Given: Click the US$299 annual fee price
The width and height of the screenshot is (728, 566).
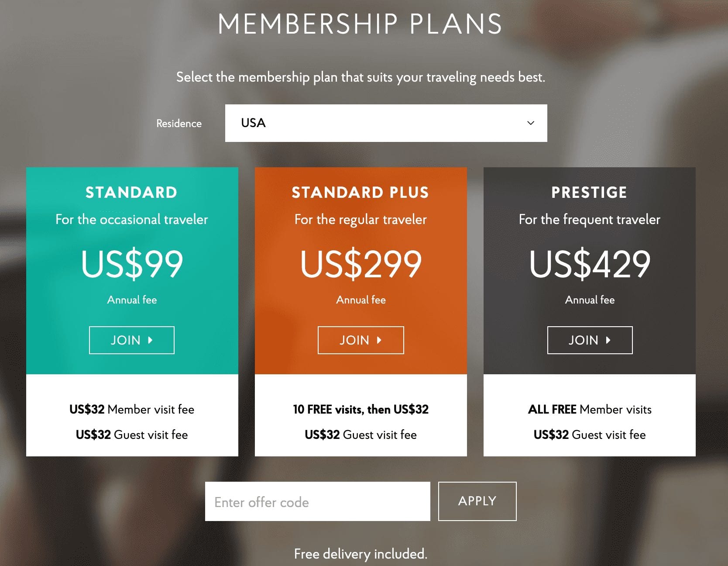Looking at the screenshot, I should 361,264.
